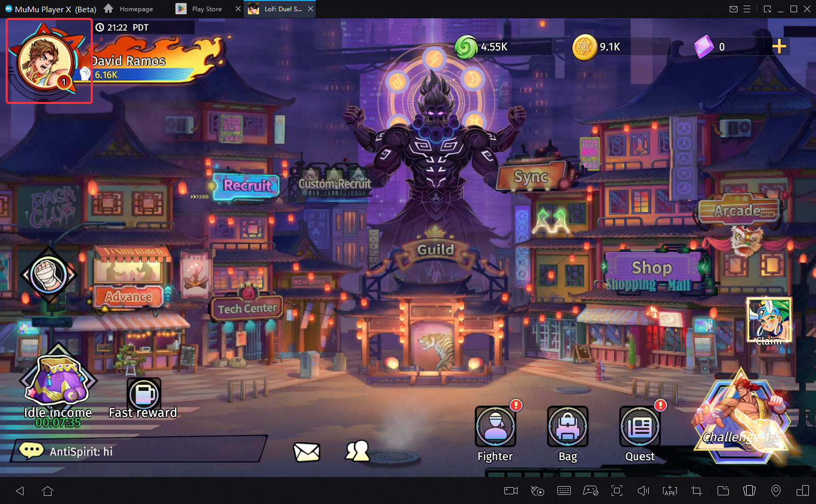This screenshot has width=816, height=504.
Task: Open the shared folder
Action: [x=723, y=491]
